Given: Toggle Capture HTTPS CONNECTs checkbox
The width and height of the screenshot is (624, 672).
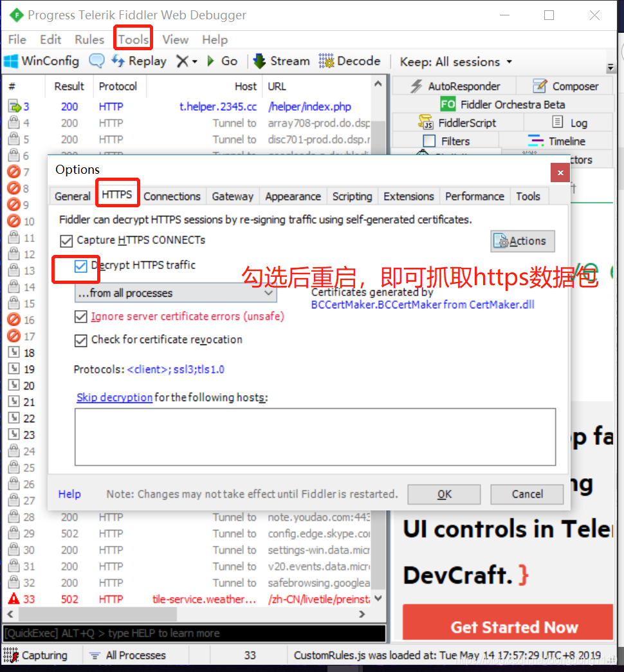Looking at the screenshot, I should coord(66,241).
